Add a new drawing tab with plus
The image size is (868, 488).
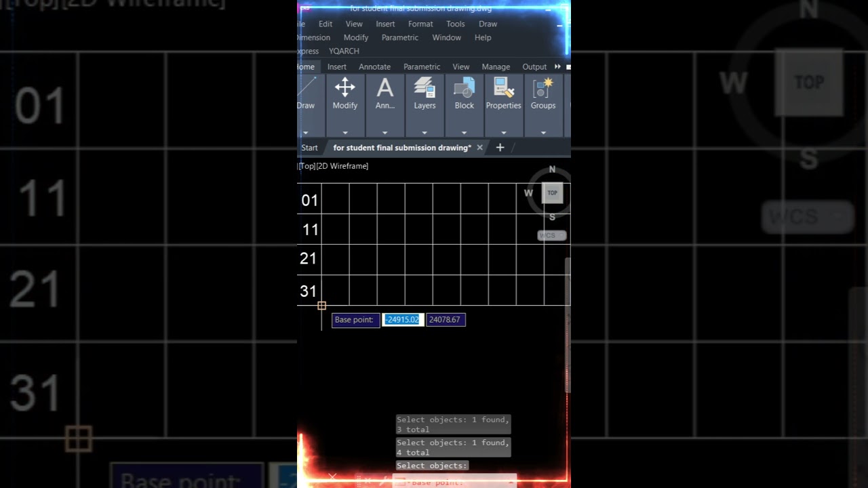[500, 148]
